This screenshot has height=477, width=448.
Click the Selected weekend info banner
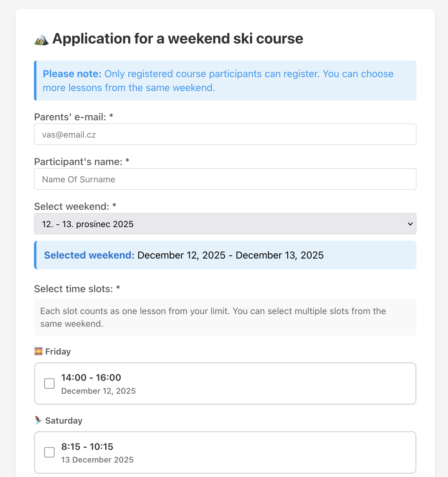tap(225, 255)
